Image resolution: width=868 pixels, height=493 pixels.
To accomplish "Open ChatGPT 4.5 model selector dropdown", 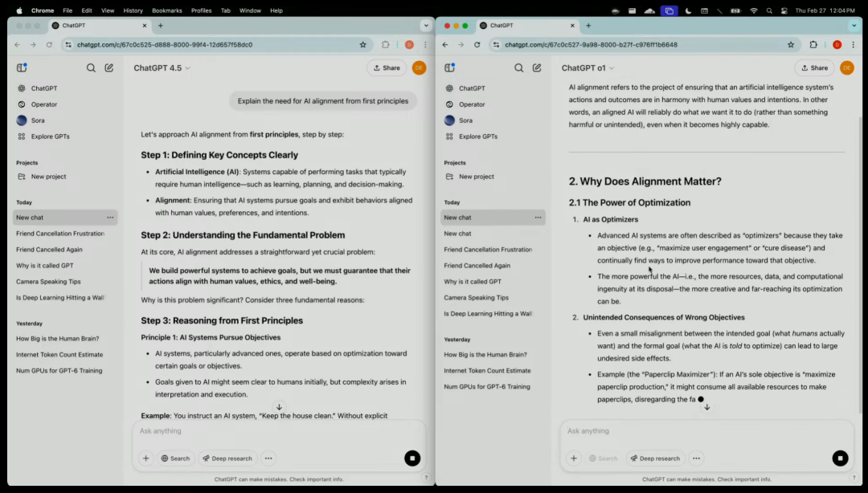I will [x=162, y=68].
